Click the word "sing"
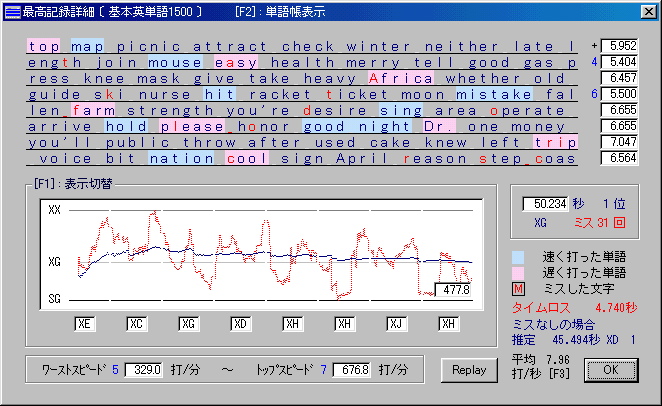Image resolution: width=662 pixels, height=406 pixels. (401, 111)
